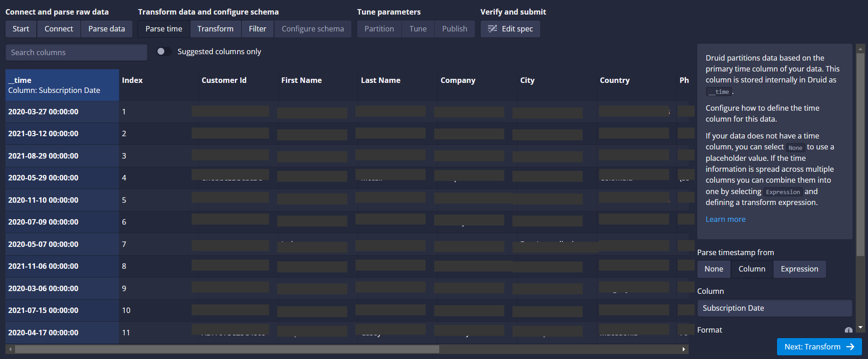This screenshot has height=359, width=868.
Task: Focus the Search columns field
Action: point(76,52)
